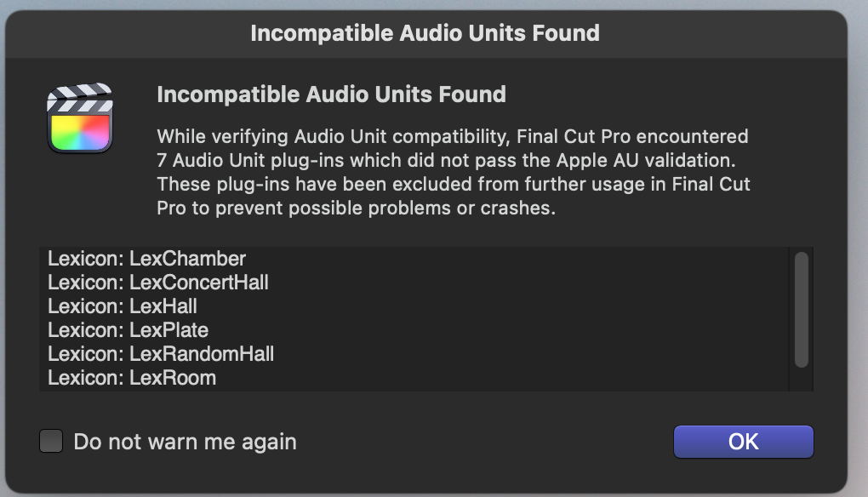Click the first line mentioning Final Cut Pro encountered

pos(453,136)
